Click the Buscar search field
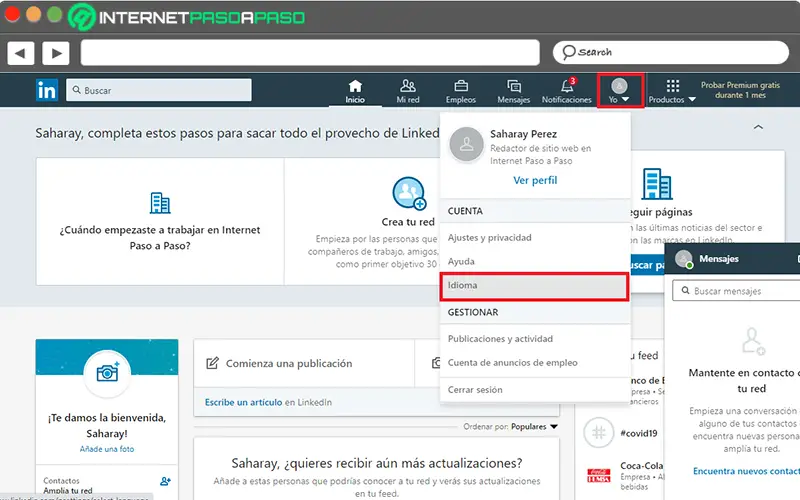Viewport: 800px width, 500px height. click(x=159, y=90)
